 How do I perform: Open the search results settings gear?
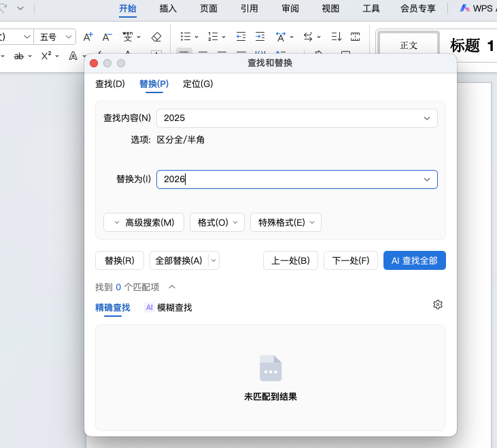click(438, 305)
